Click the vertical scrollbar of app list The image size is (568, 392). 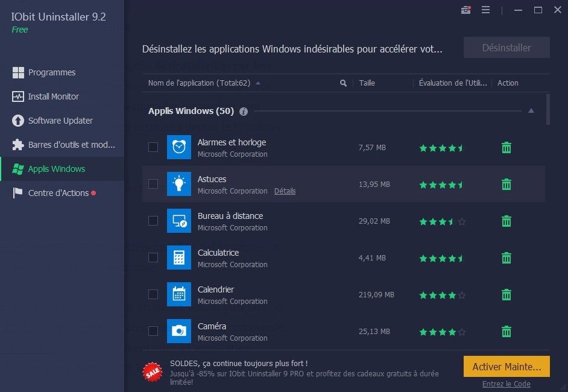tap(547, 109)
